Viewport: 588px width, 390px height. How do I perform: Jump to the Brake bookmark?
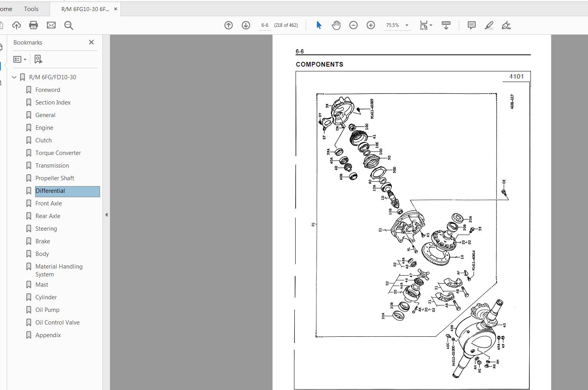(x=43, y=241)
